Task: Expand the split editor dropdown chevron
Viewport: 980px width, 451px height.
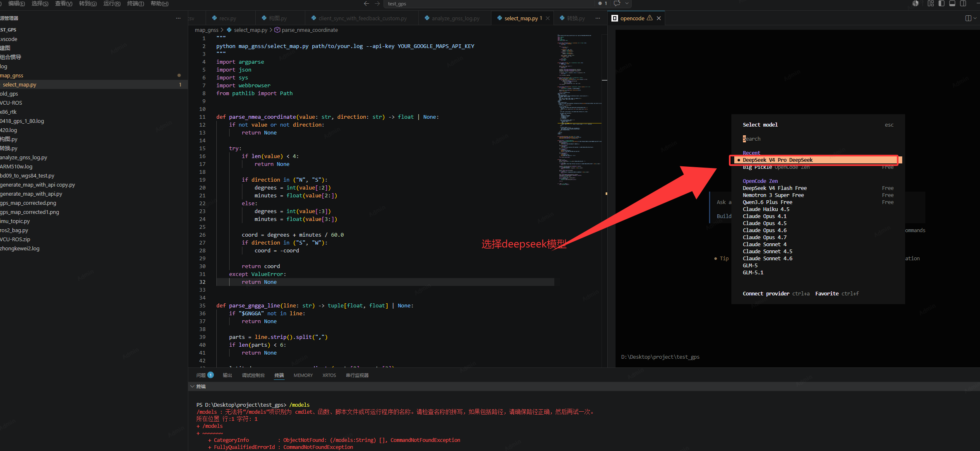Action: click(x=975, y=18)
